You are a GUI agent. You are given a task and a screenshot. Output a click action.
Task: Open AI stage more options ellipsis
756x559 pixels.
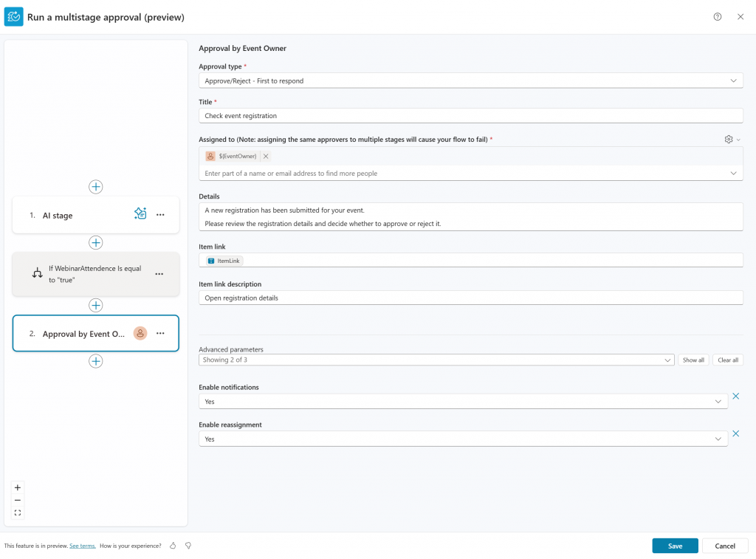(160, 215)
